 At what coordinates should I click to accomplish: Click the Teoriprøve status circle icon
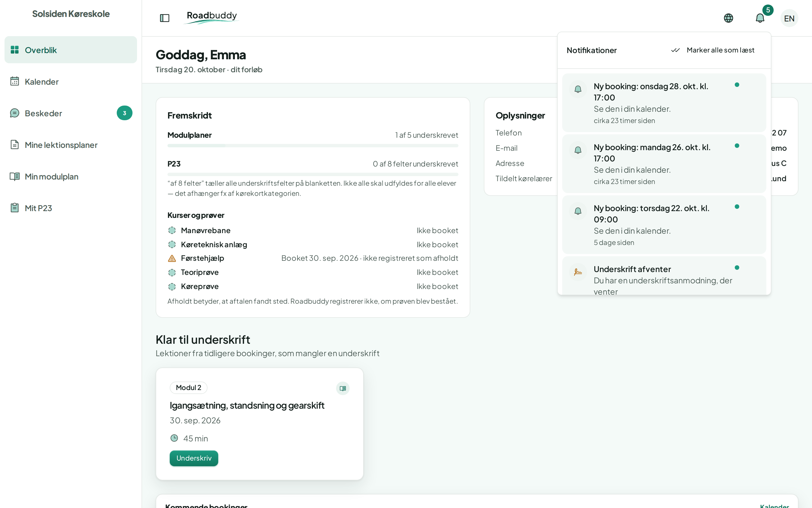172,272
